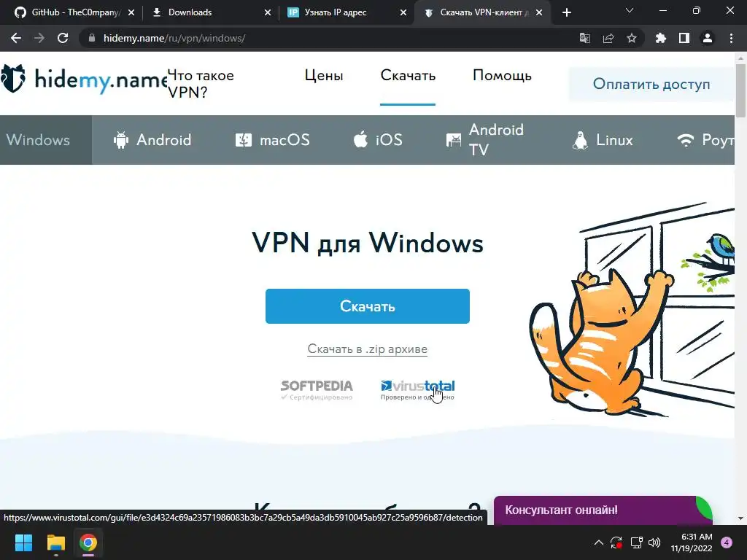Open the Chrome three-dot menu

[731, 38]
